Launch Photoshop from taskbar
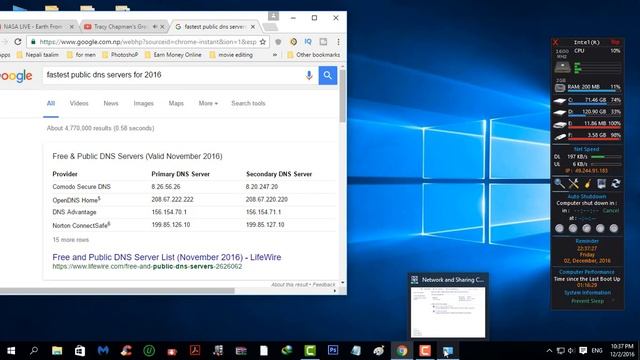The height and width of the screenshot is (360, 640). (x=333, y=351)
